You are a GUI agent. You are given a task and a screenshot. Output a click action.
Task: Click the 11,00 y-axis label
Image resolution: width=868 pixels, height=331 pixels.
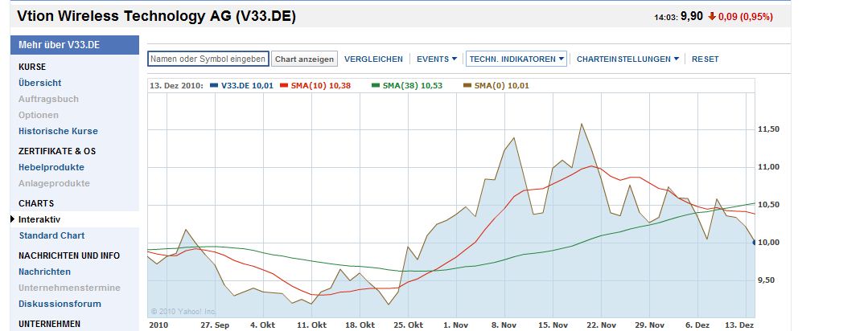coord(768,167)
